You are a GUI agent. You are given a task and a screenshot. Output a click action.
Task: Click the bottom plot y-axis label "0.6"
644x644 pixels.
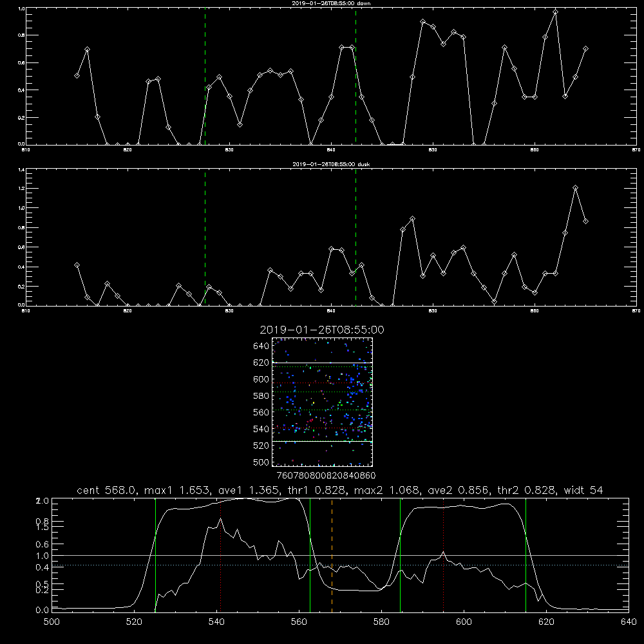[x=43, y=544]
